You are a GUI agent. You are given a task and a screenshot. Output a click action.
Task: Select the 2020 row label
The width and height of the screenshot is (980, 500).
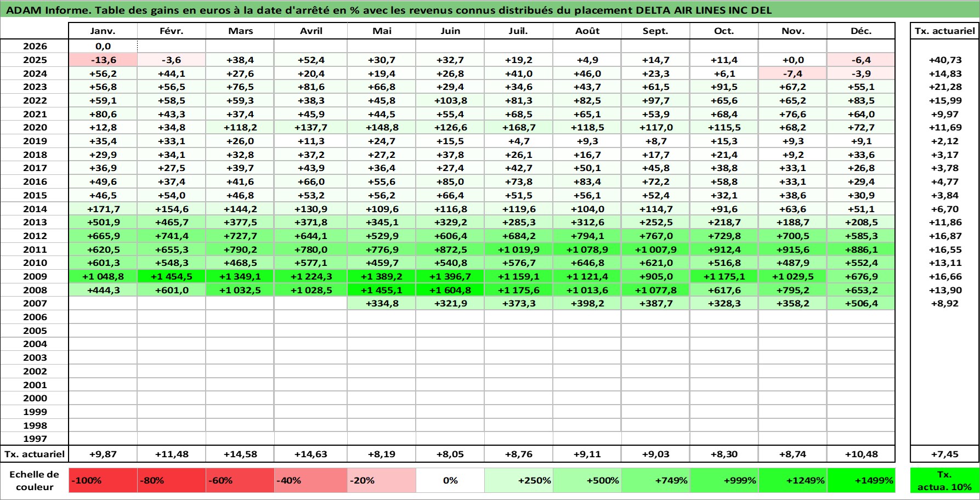tap(35, 128)
